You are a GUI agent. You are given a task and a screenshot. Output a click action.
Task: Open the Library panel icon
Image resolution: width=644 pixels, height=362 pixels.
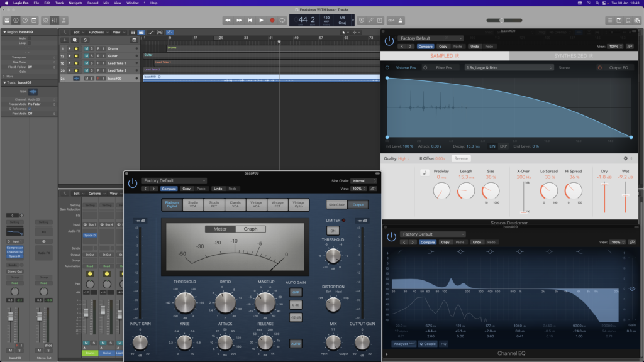[7, 20]
